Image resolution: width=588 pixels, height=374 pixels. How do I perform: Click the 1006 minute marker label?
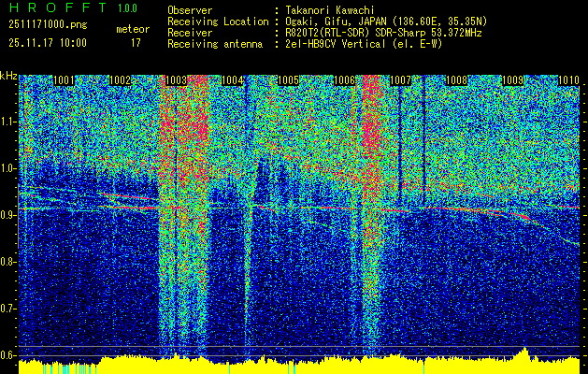pos(345,80)
